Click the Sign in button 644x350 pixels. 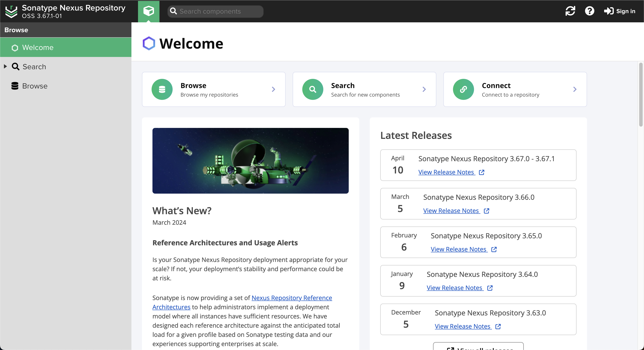click(619, 11)
